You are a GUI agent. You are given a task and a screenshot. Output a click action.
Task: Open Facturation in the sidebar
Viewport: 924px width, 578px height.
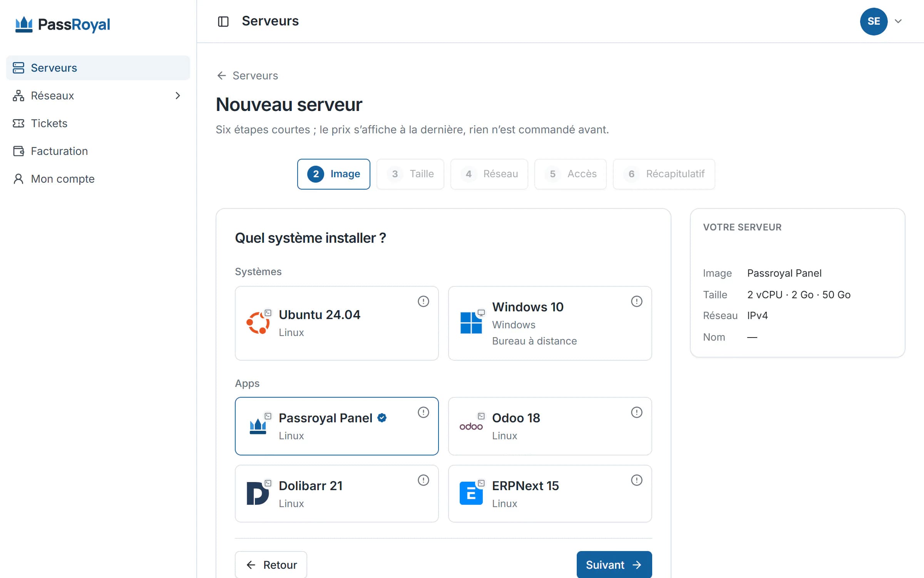[x=98, y=151]
